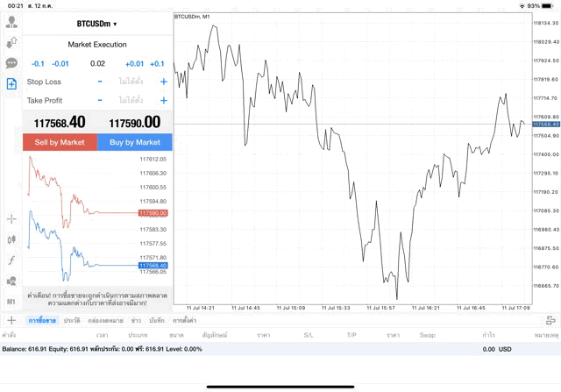The width and height of the screenshot is (561, 392).
Task: Tap +0.01 volume increment
Action: tap(134, 63)
